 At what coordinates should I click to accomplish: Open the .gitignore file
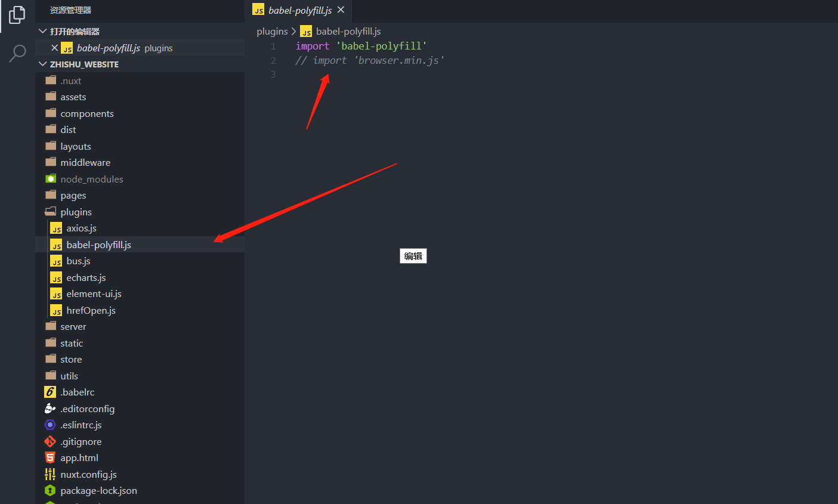pyautogui.click(x=140, y=441)
